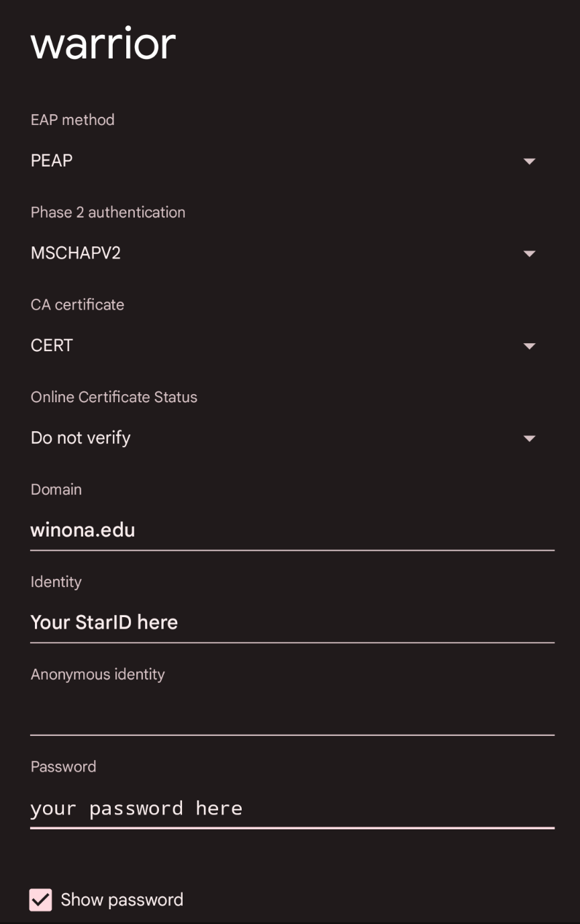Click the "Do not verify" option text

(x=81, y=438)
